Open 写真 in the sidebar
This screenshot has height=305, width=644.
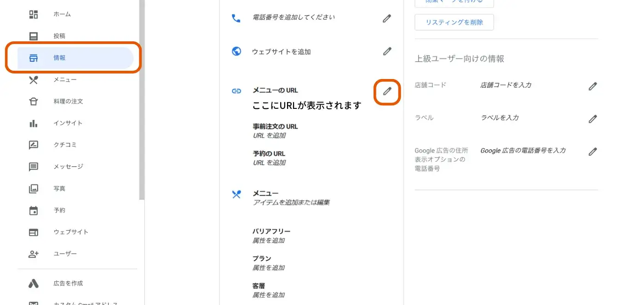click(x=59, y=188)
